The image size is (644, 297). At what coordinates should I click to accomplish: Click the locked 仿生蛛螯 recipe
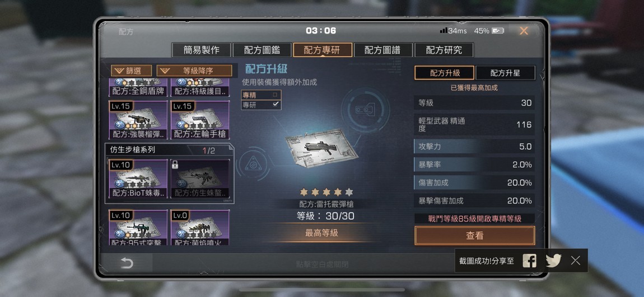point(200,179)
